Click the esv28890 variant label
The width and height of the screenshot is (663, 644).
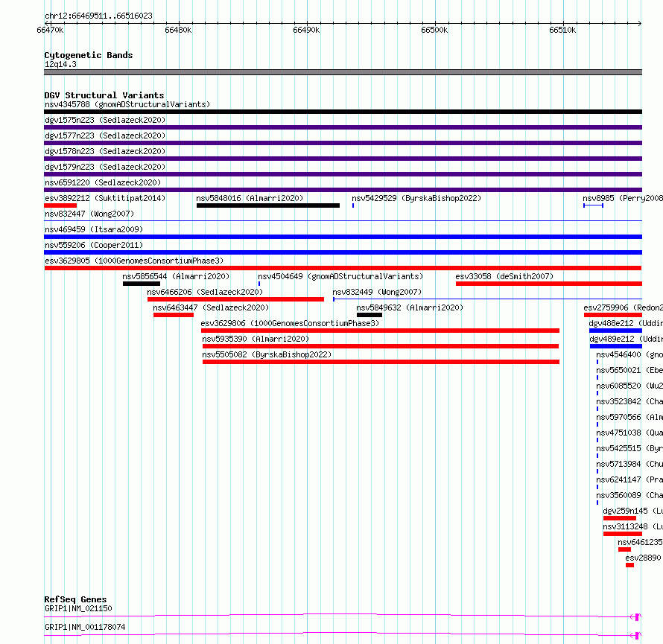(643, 558)
